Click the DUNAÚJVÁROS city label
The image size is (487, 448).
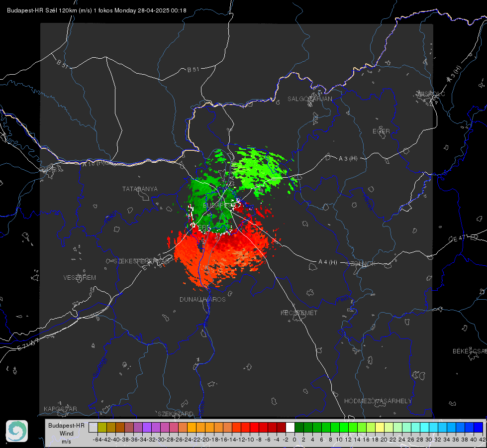pos(202,299)
